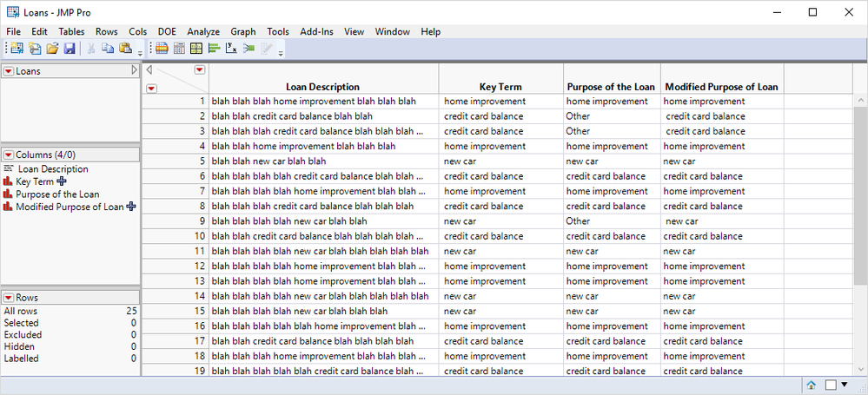Click the Data Table icon with orange rows
This screenshot has width=868, height=395.
162,49
